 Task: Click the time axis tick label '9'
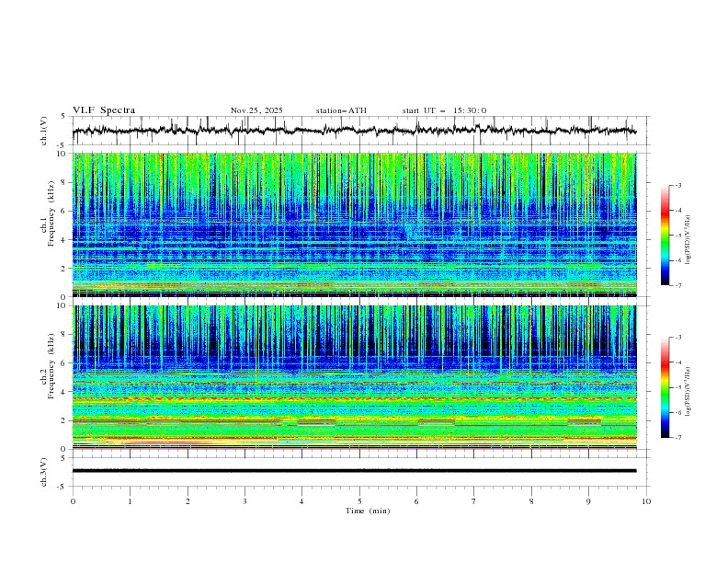click(588, 501)
